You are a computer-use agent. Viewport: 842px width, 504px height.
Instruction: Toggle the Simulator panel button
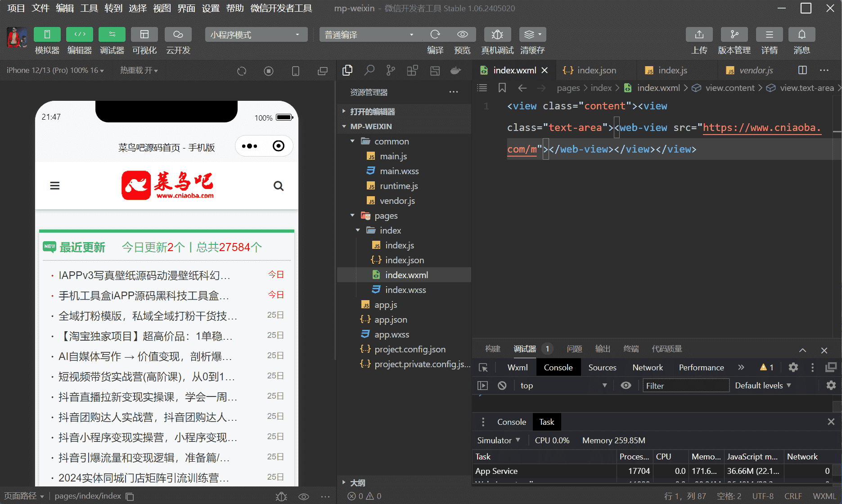pyautogui.click(x=47, y=35)
